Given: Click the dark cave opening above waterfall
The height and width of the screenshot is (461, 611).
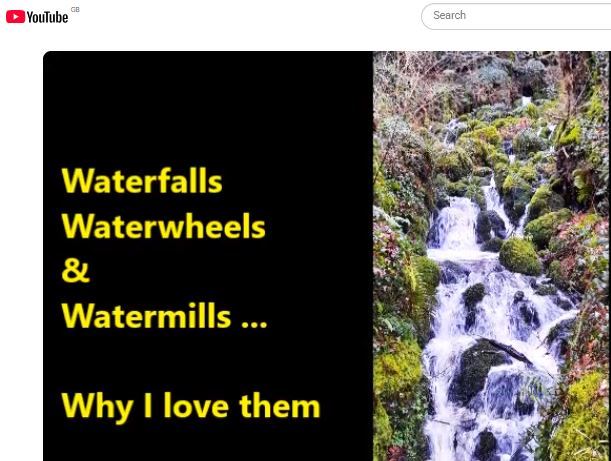Looking at the screenshot, I should [528, 92].
